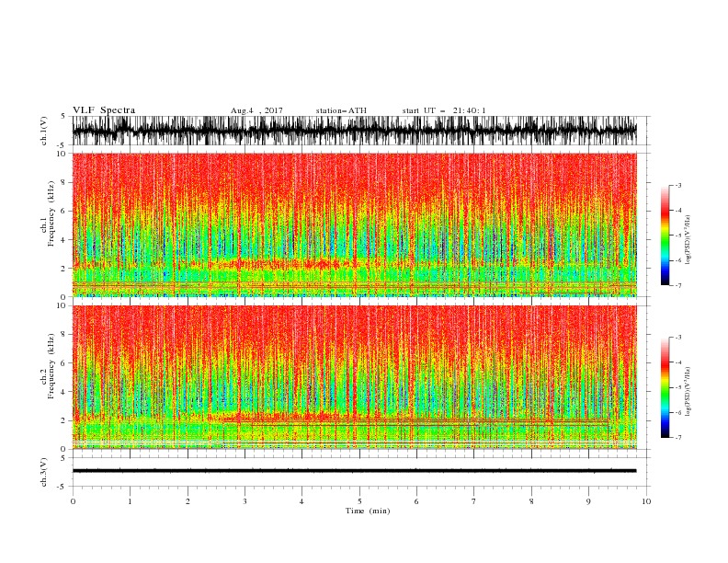
Task: Click the 'start UT = 21:40: 1' label
Action: [444, 110]
